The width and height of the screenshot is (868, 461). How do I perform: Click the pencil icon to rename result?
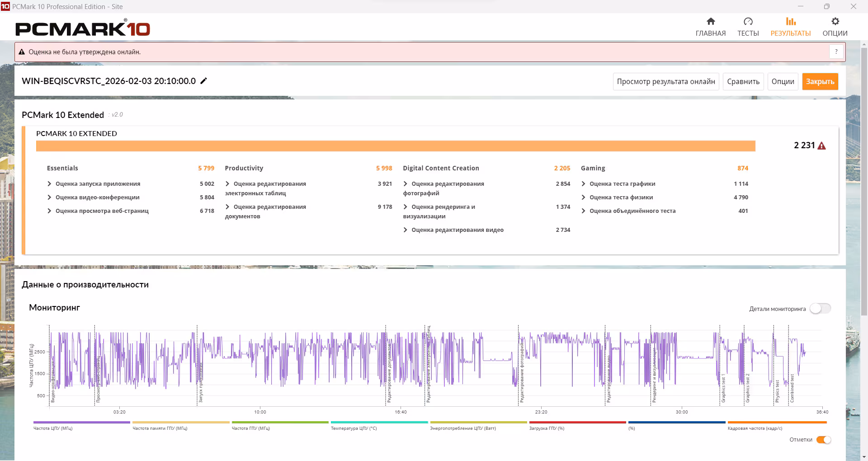point(204,81)
